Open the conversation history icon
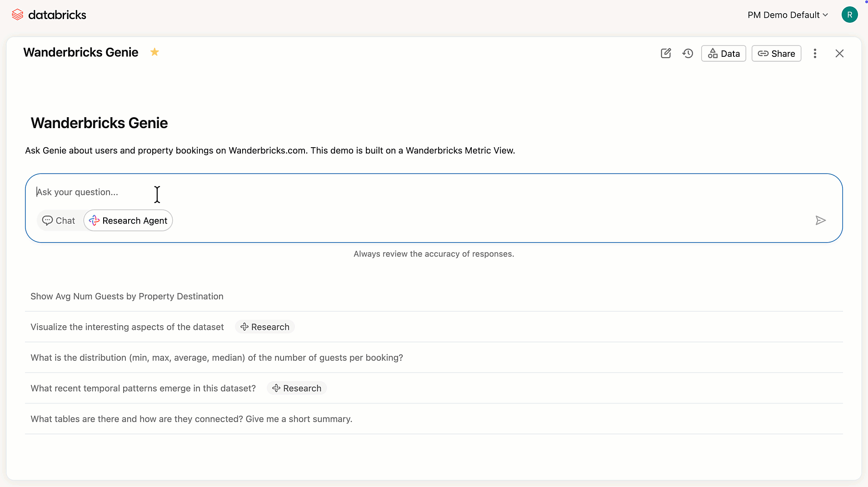Screen dimensions: 868x487 point(688,53)
